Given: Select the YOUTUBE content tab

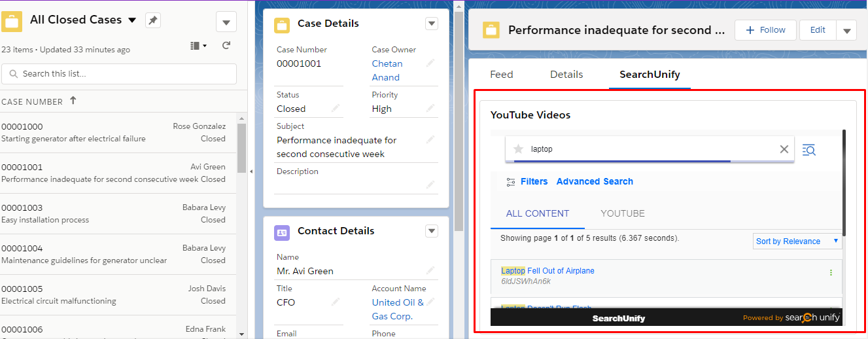Looking at the screenshot, I should pos(622,213).
